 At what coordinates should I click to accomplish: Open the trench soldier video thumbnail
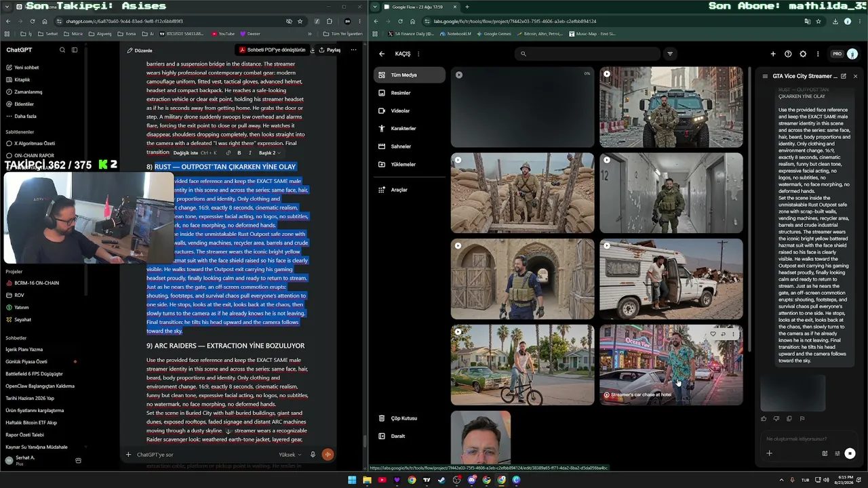pyautogui.click(x=523, y=193)
